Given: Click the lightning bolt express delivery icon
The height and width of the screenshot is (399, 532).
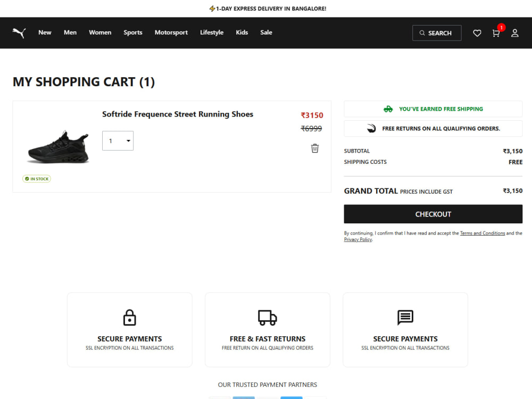Looking at the screenshot, I should (212, 9).
